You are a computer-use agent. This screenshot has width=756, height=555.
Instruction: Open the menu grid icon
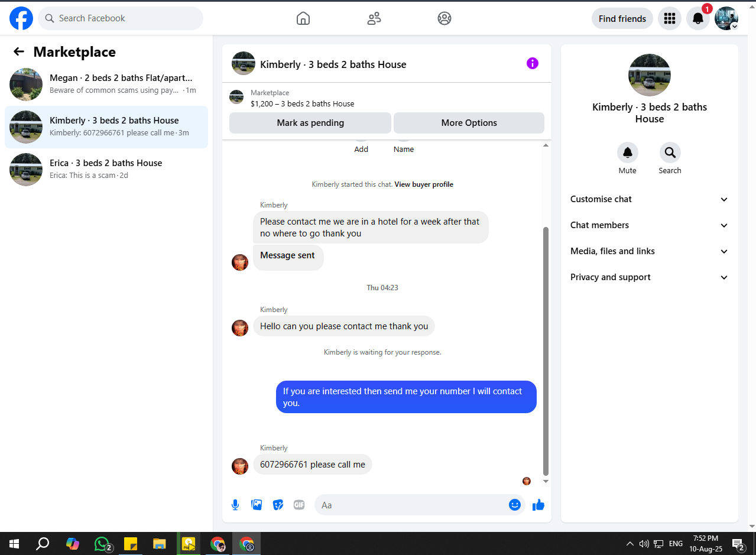point(670,18)
